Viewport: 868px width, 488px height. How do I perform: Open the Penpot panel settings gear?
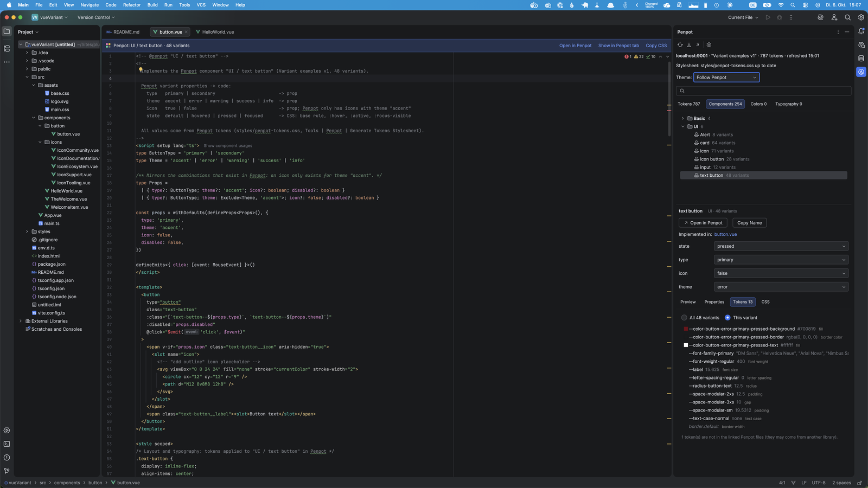(x=709, y=45)
